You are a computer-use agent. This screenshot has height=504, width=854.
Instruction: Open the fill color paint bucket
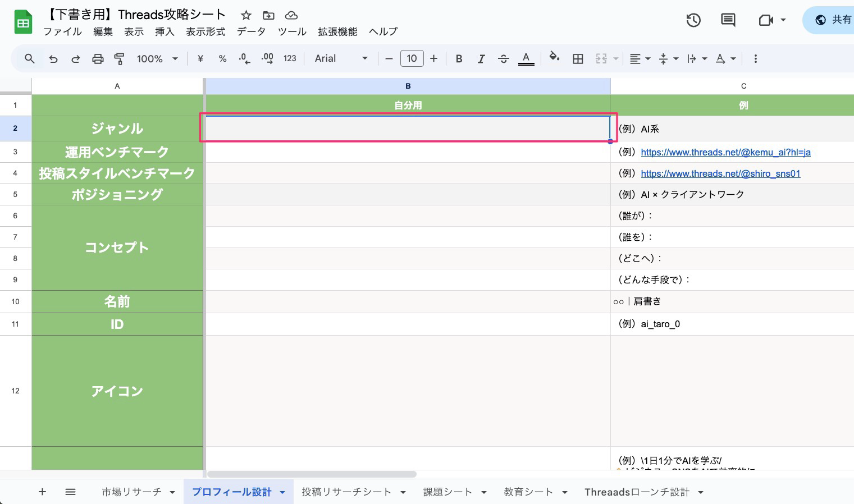pos(554,57)
